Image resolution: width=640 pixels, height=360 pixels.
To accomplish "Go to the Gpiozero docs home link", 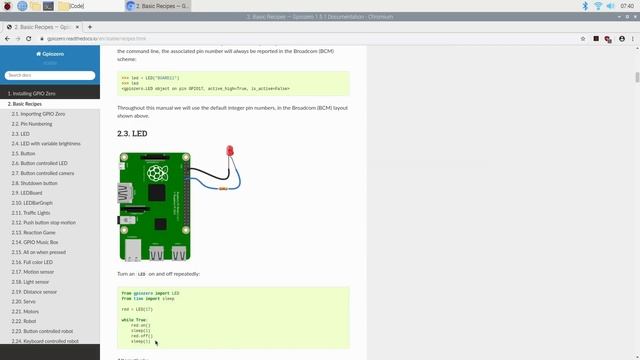I will click(x=50, y=54).
